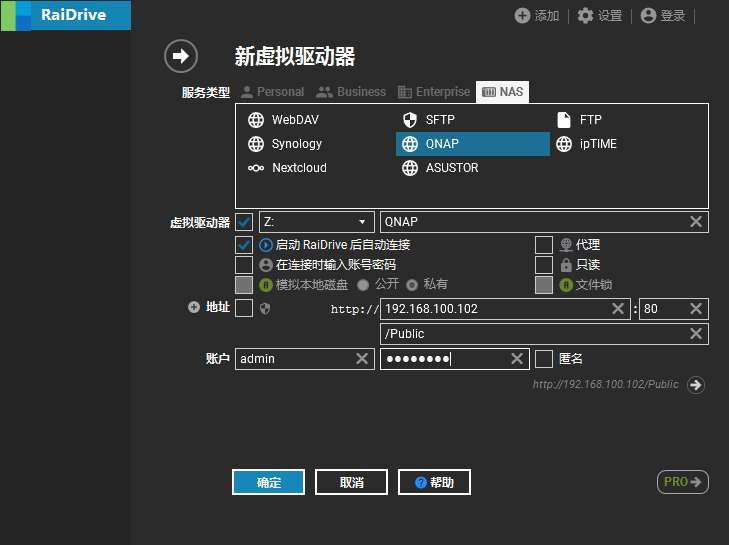Screen dimensions: 729x545
Task: Click the 取消 cancel button
Action: pyautogui.click(x=351, y=483)
